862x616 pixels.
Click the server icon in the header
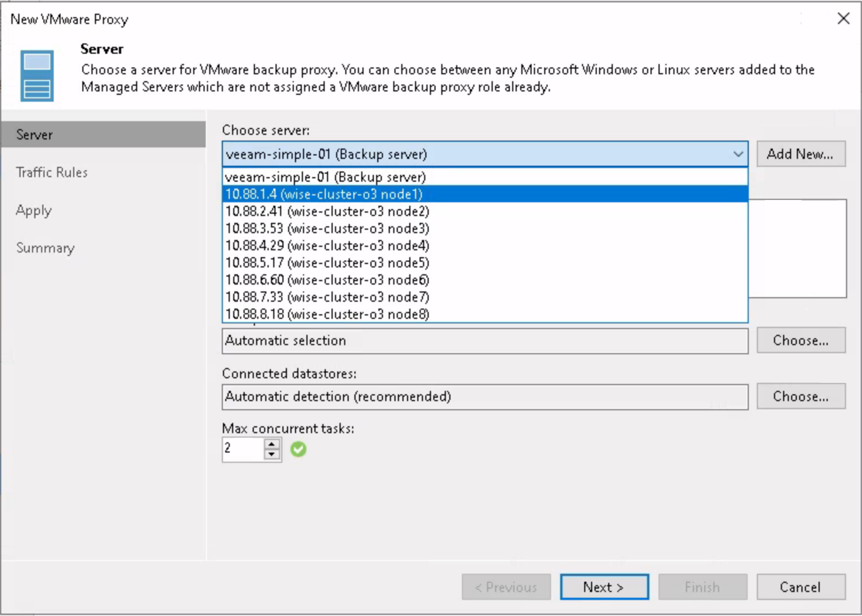point(37,76)
